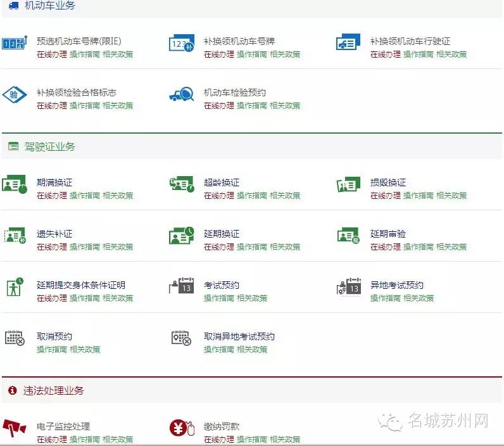The image size is (504, 446).
Task: Open 在线办理 under 期满换证
Action: (x=52, y=196)
